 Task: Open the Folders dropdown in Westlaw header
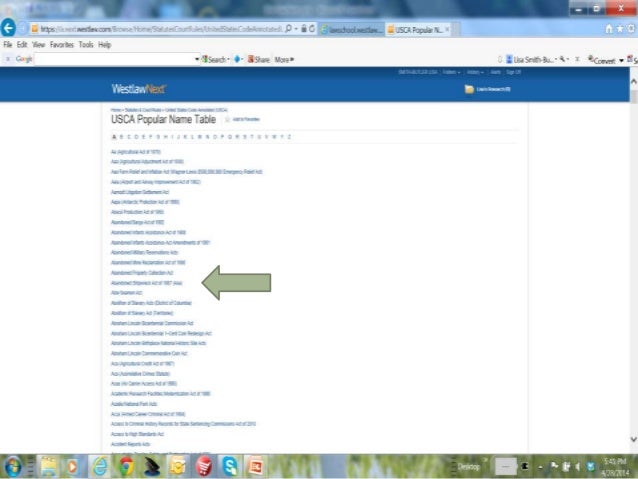[451, 72]
